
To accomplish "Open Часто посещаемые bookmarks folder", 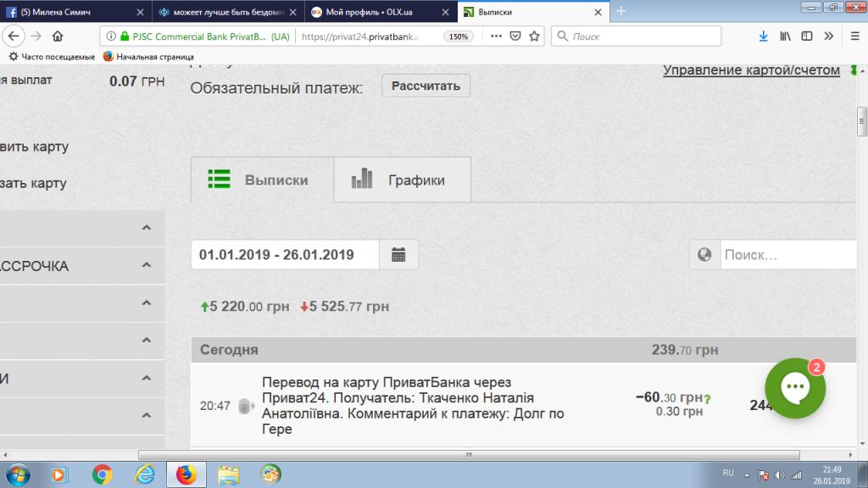I will tap(52, 57).
